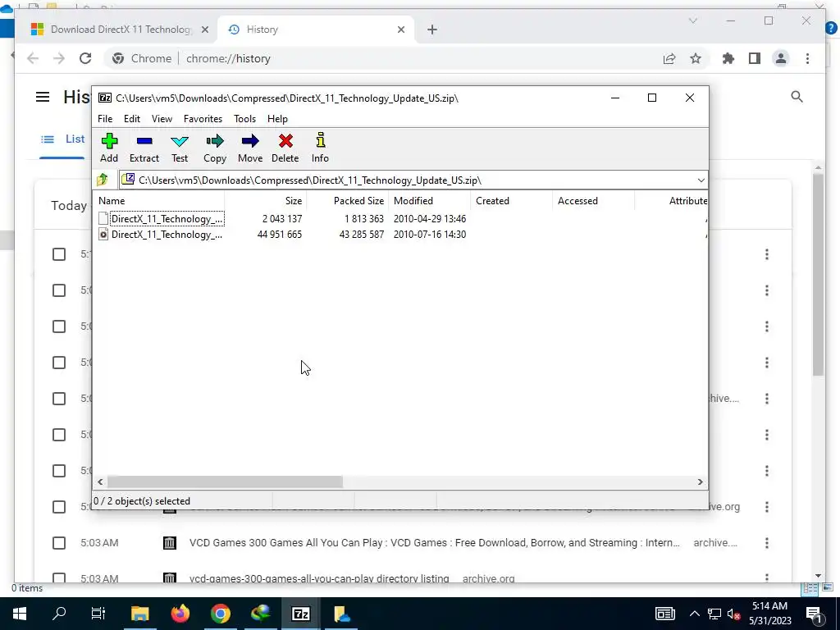840x630 pixels.
Task: Tick the fourth history entry checkbox
Action: click(x=59, y=363)
